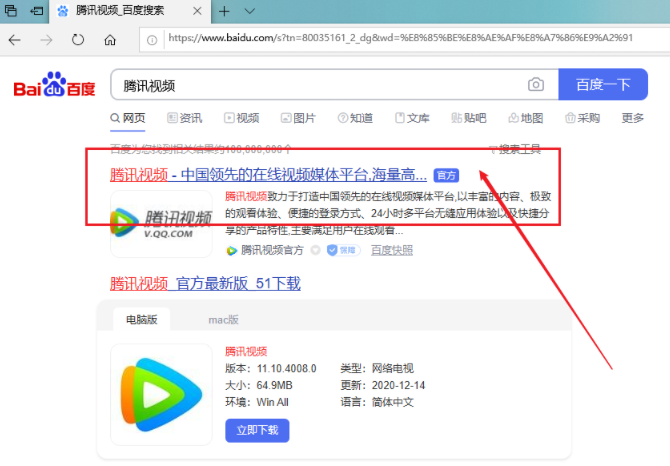Select the mac版 tab
The width and height of the screenshot is (670, 466).
coord(223,320)
